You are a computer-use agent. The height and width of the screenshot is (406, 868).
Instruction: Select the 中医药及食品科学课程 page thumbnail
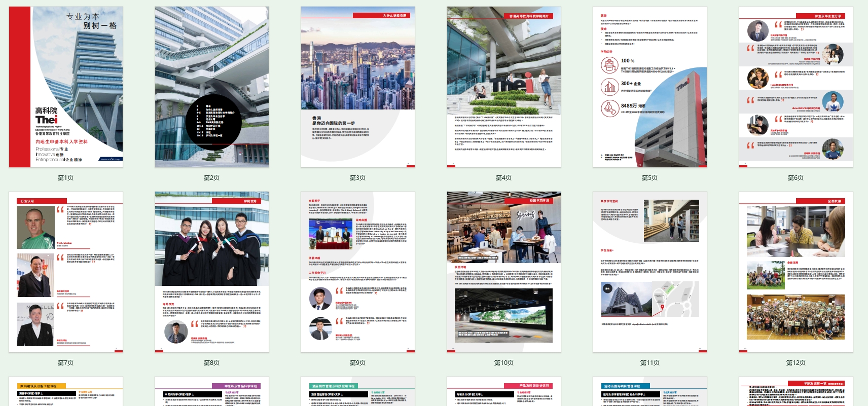click(x=212, y=393)
